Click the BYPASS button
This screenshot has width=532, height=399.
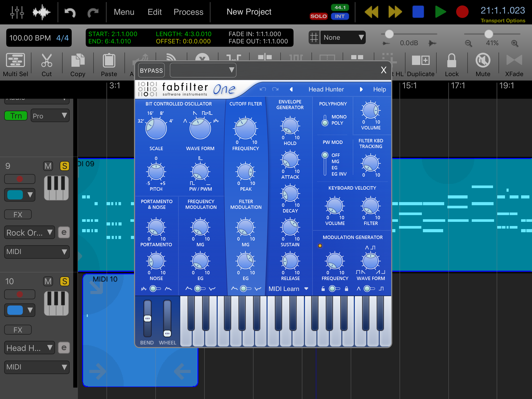click(151, 70)
